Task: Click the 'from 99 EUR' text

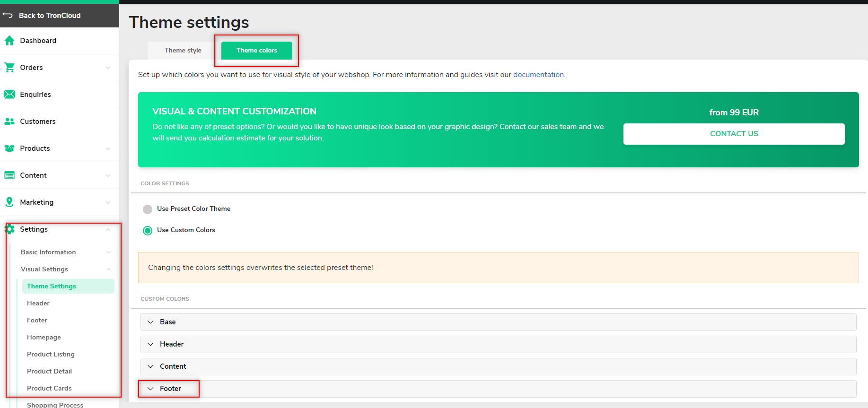Action: coord(734,113)
